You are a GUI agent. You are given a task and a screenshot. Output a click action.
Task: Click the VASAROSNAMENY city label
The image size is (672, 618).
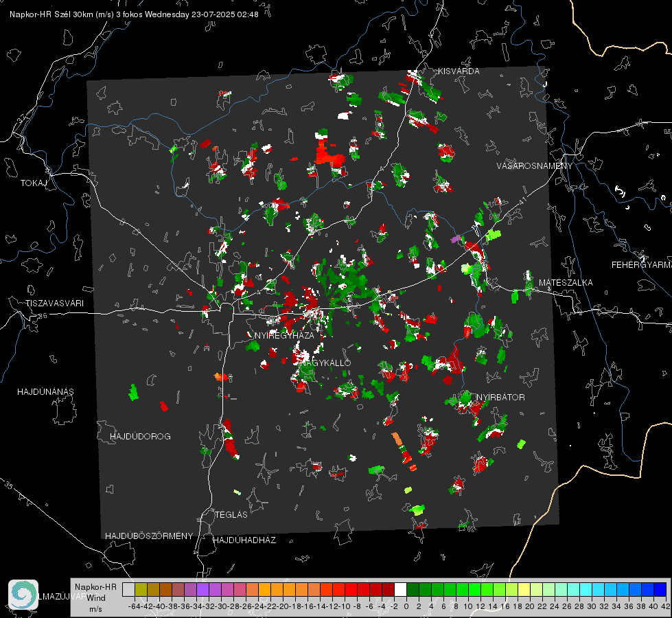[x=535, y=165]
